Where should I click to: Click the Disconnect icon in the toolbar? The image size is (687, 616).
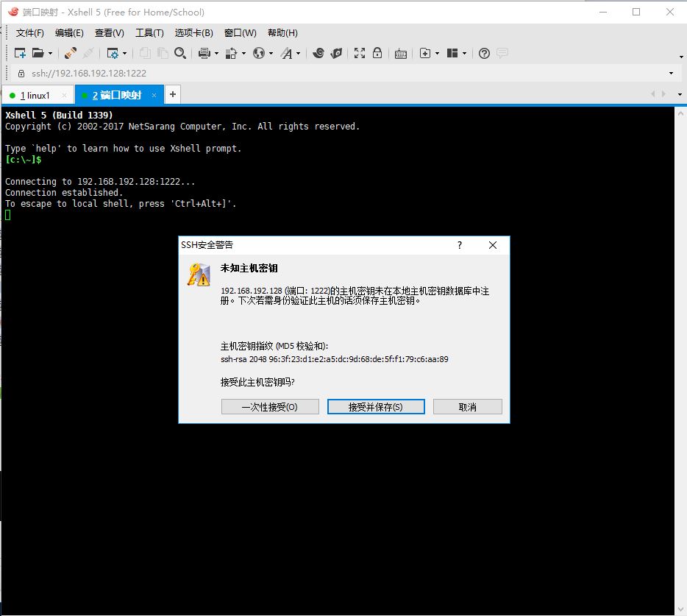click(88, 53)
